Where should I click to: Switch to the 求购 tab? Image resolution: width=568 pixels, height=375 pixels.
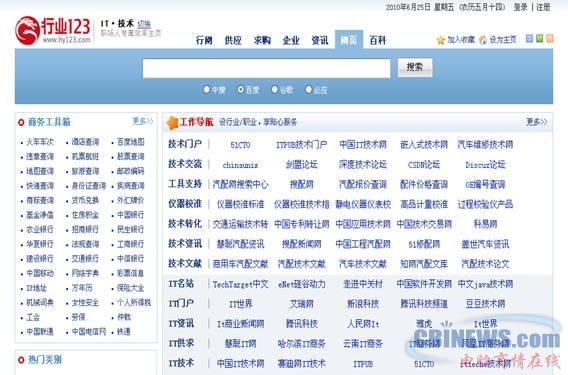[262, 40]
